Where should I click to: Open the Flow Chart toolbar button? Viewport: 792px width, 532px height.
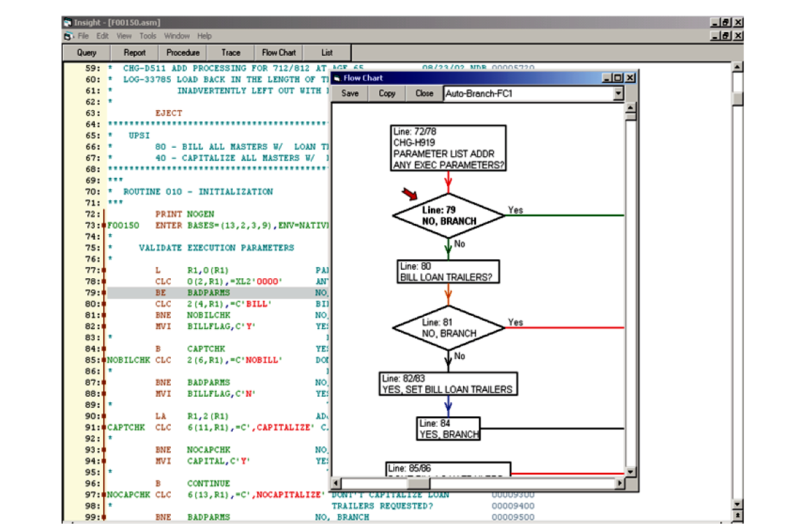click(x=278, y=52)
